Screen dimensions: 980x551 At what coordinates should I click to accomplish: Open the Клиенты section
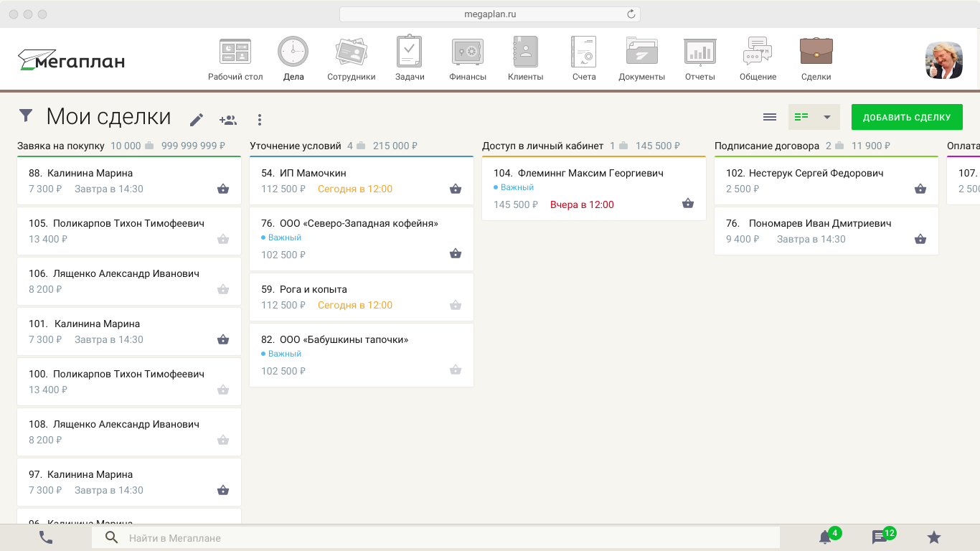click(524, 57)
